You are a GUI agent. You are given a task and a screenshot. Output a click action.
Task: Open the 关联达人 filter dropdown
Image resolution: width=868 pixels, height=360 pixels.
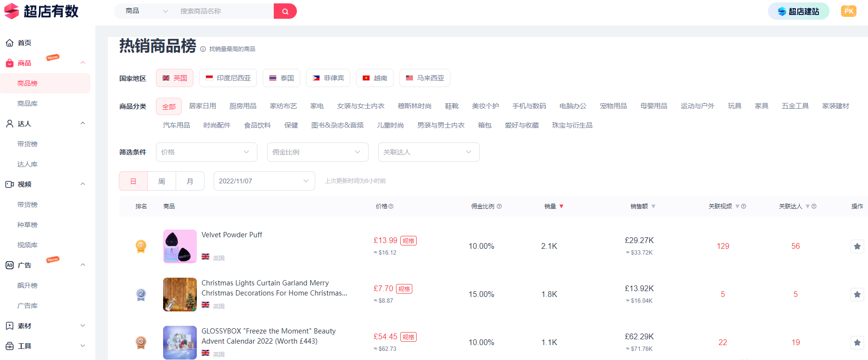[429, 152]
